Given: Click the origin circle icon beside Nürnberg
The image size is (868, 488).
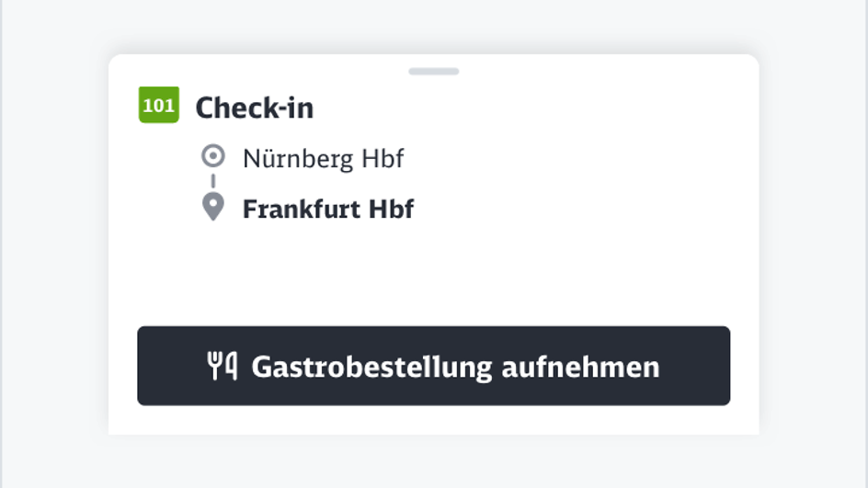Looking at the screenshot, I should (213, 156).
